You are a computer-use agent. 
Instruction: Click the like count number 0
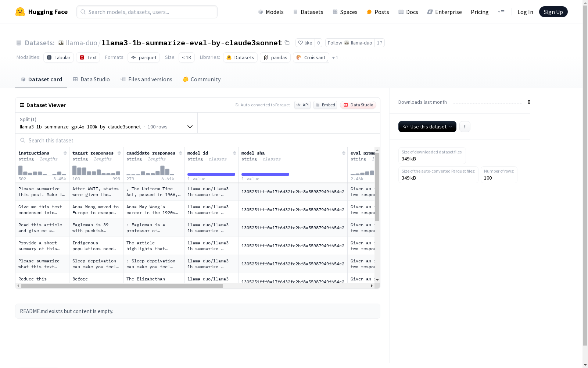(318, 43)
